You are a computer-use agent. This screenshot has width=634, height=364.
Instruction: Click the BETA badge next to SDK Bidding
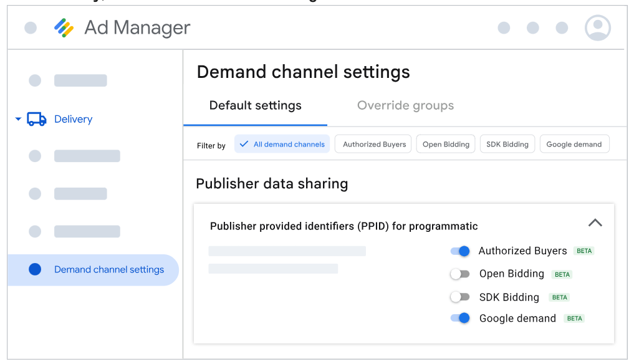560,297
